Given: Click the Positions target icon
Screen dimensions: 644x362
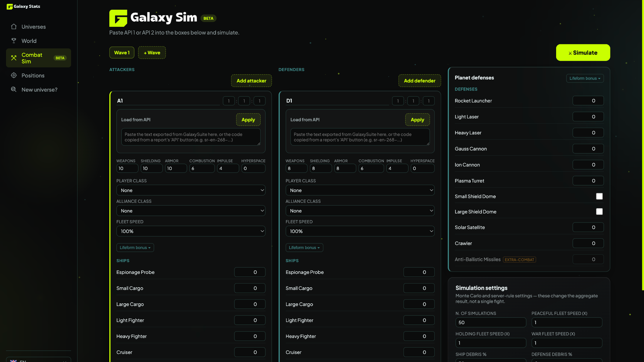Looking at the screenshot, I should tap(14, 75).
